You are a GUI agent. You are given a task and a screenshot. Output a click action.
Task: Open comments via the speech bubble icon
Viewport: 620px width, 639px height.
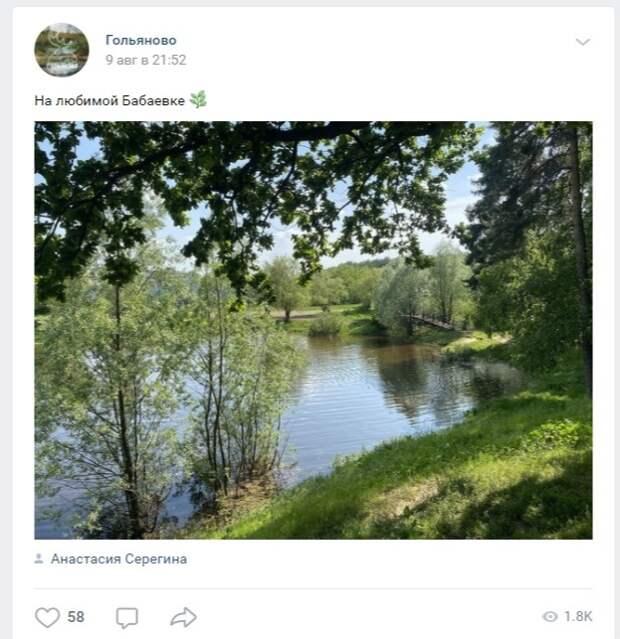point(127,617)
